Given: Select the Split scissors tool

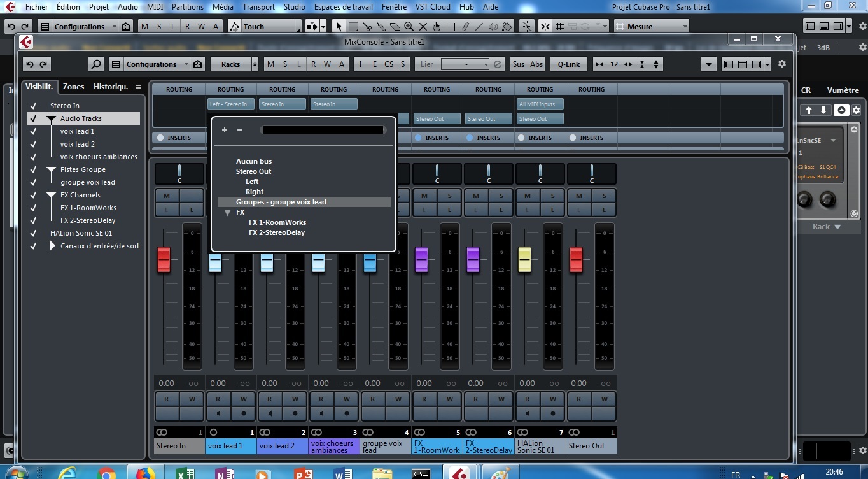Looking at the screenshot, I should pos(367,27).
